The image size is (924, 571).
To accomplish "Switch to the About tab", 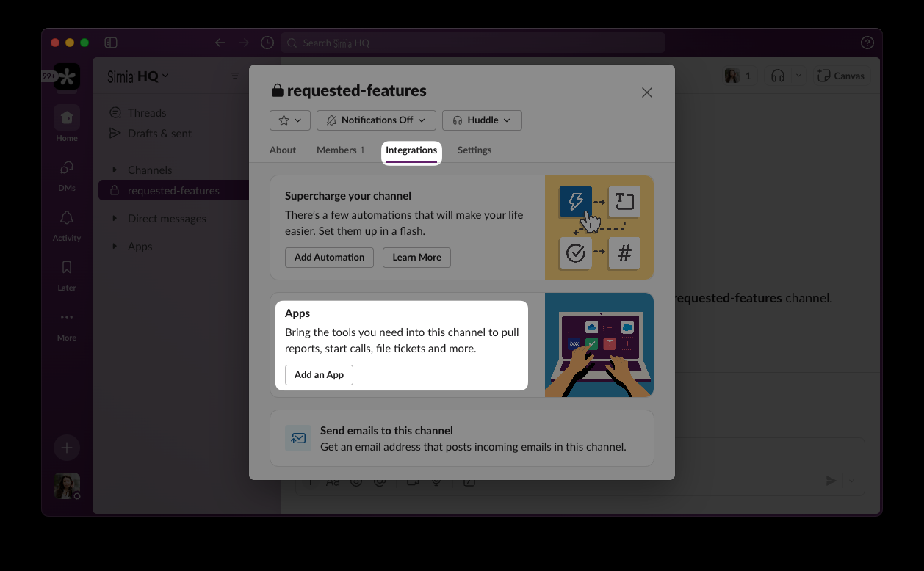I will [x=283, y=150].
